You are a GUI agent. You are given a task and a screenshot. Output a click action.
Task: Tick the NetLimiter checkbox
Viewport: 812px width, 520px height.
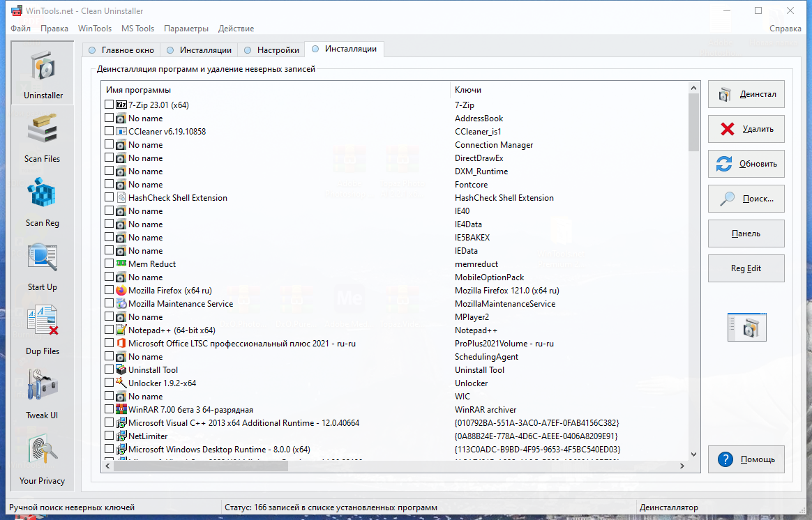click(109, 436)
